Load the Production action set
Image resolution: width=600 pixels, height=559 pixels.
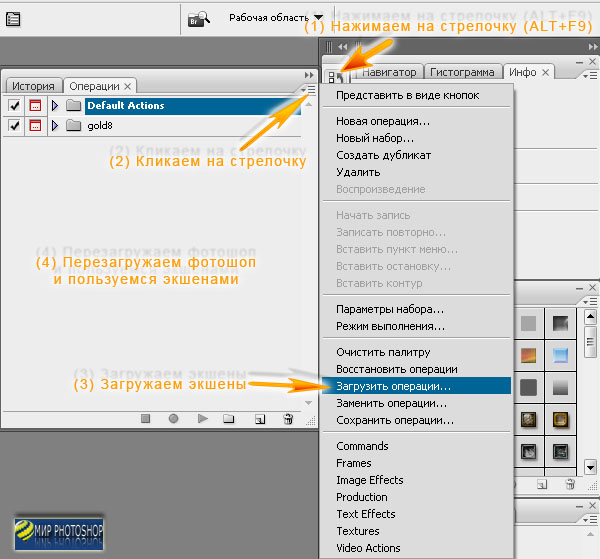(x=416, y=497)
